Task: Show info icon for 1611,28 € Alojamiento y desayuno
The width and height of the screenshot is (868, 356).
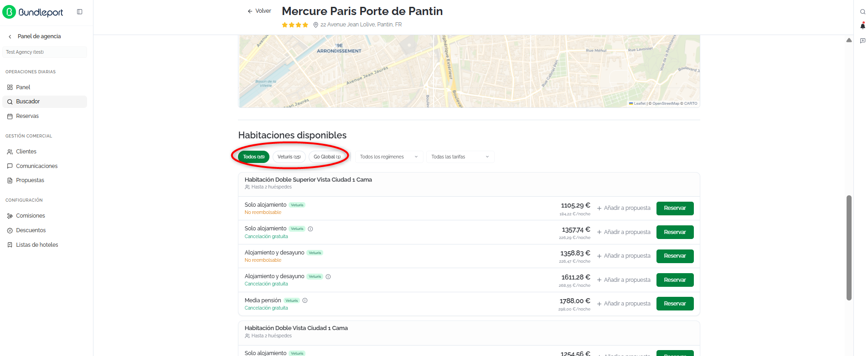Action: click(x=328, y=277)
